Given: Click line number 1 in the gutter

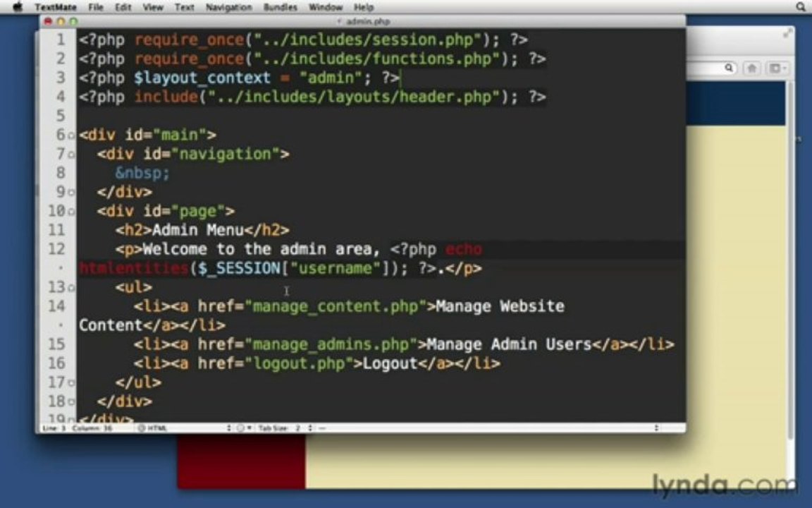Looking at the screenshot, I should (x=61, y=40).
